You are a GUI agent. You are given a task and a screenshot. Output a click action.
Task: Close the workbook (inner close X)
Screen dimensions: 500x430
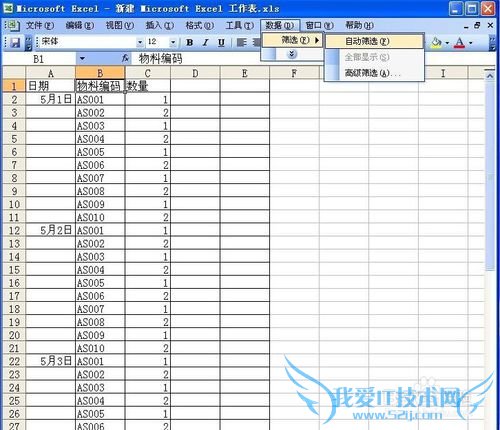[x=490, y=25]
